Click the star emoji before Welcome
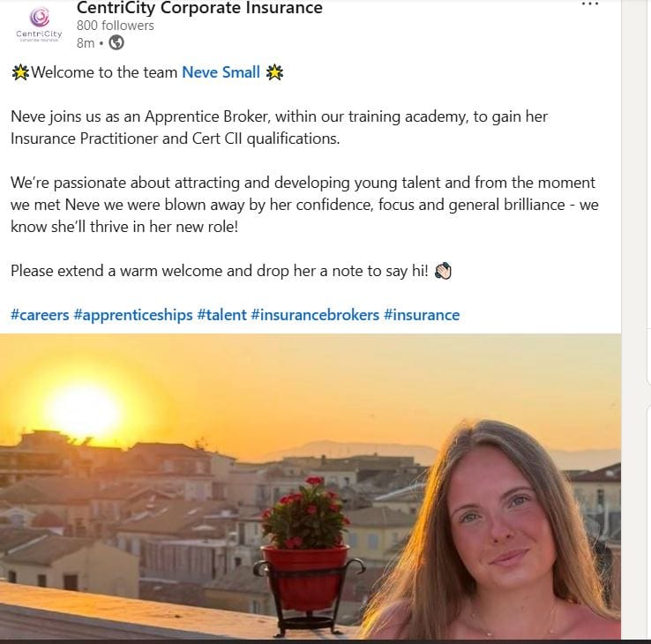This screenshot has width=651, height=644. (x=20, y=72)
